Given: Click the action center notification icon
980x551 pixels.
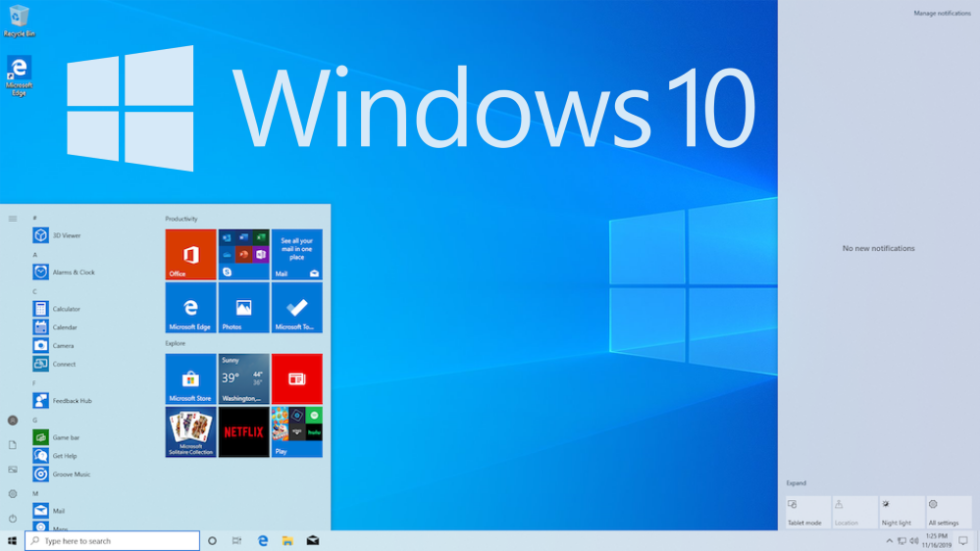Looking at the screenshot, I should [963, 541].
